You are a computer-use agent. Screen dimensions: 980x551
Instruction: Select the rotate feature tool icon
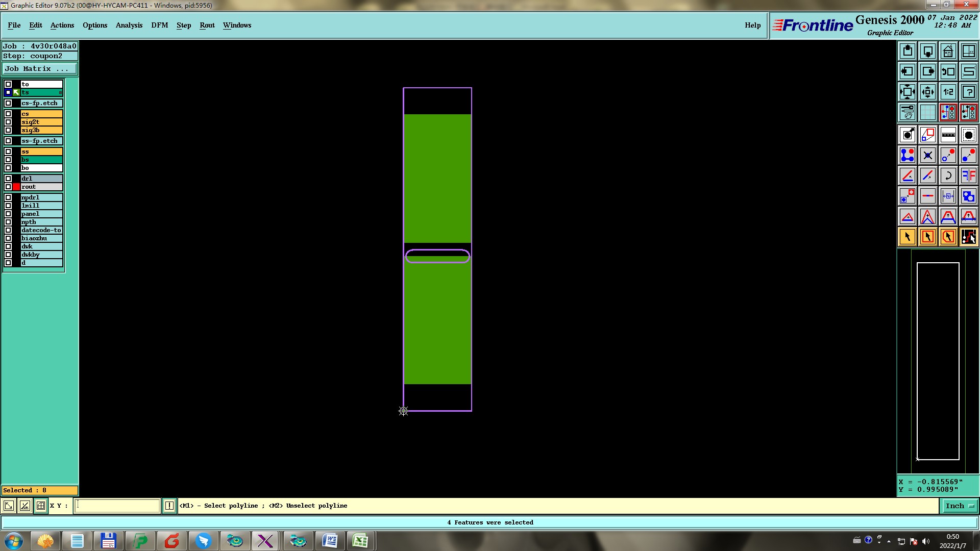point(948,176)
